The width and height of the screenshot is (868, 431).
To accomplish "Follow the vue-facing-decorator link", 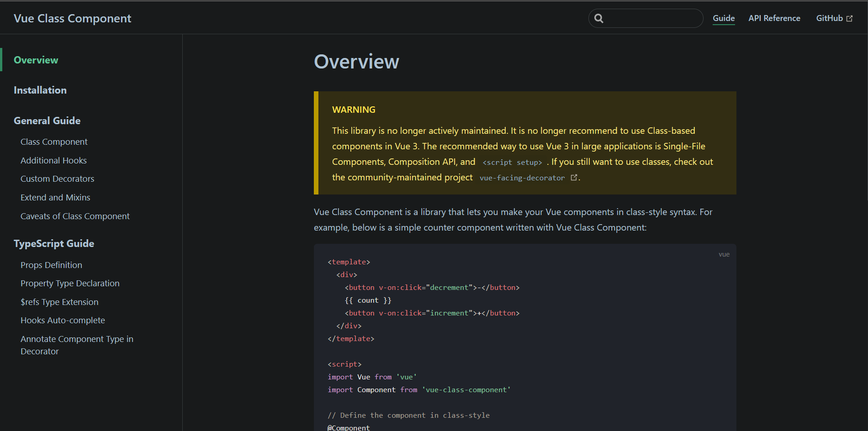I will coord(522,178).
